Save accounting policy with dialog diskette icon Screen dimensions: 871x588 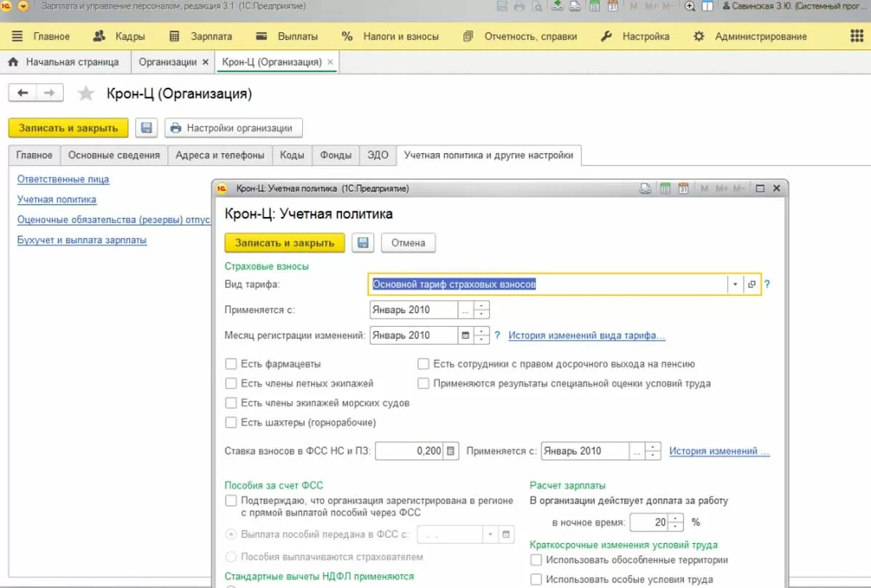tap(363, 242)
